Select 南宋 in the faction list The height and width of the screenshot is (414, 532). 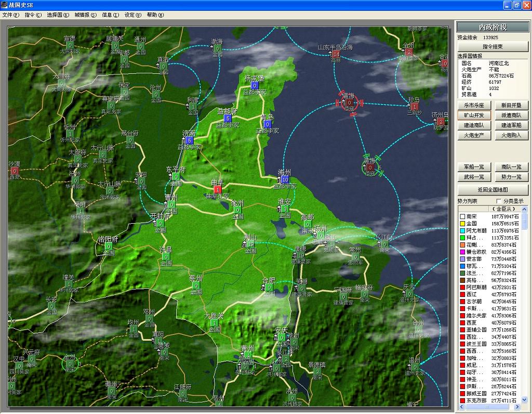472,216
